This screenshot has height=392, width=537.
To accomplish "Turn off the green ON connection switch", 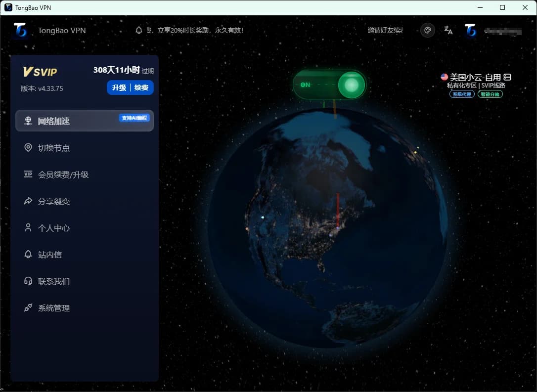I will [x=329, y=85].
